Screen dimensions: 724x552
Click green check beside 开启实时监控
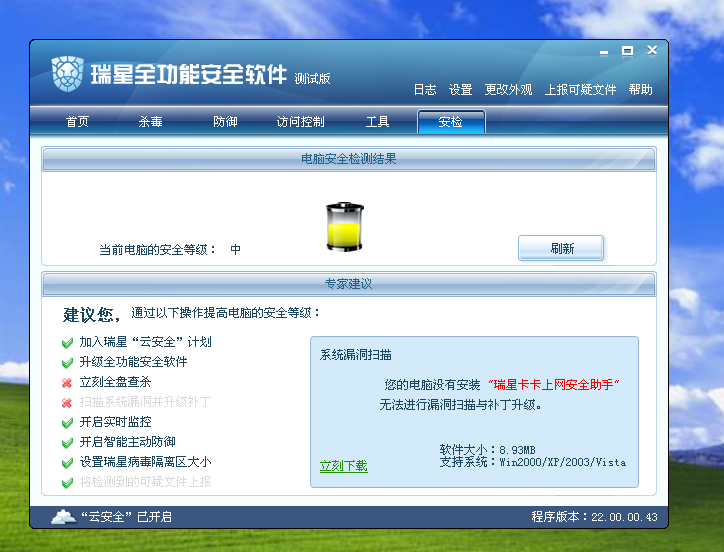tap(67, 423)
